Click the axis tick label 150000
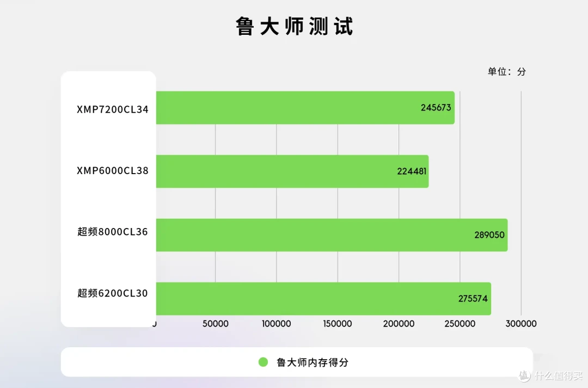 [338, 324]
